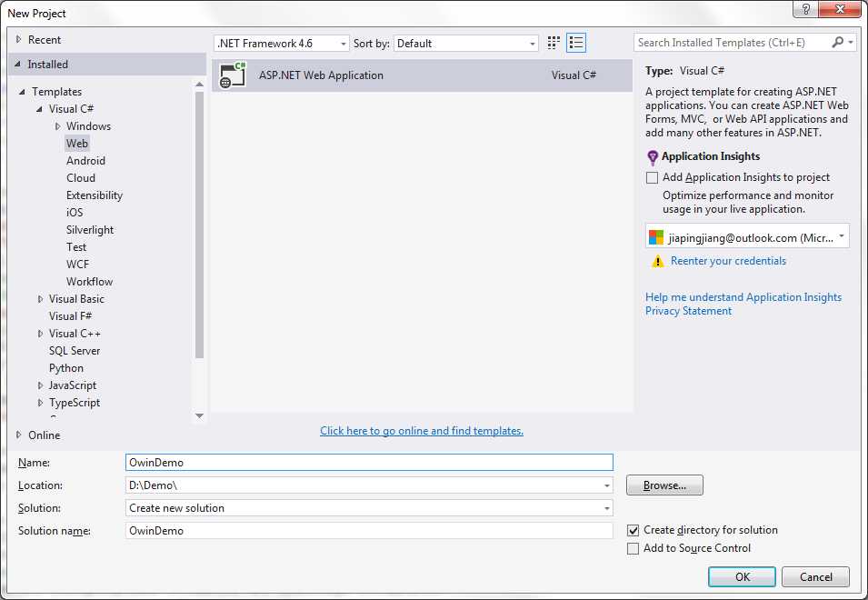Expand the JavaScript node
Viewport: 868px width, 600px height.
click(x=40, y=385)
